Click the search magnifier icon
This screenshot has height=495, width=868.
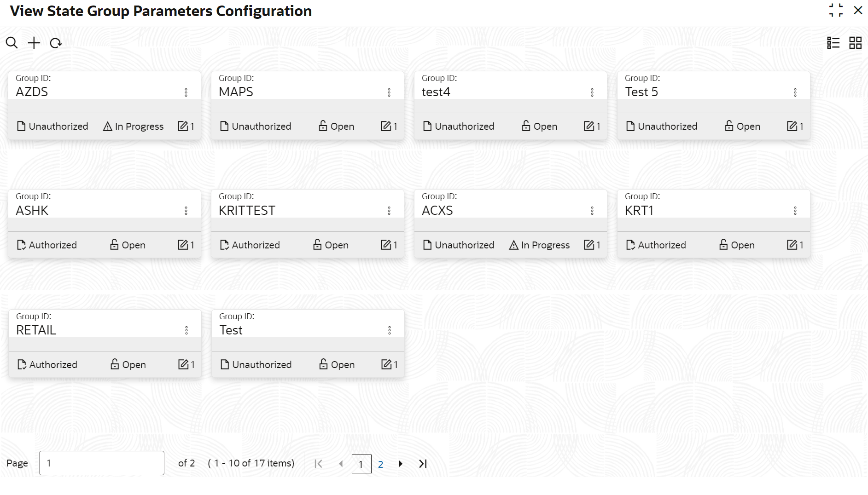click(x=12, y=43)
